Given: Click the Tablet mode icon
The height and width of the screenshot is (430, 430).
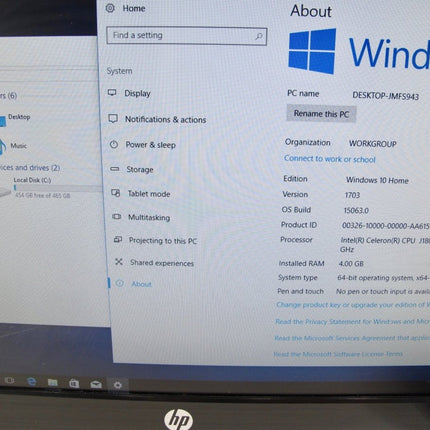Looking at the screenshot, I should [x=116, y=193].
